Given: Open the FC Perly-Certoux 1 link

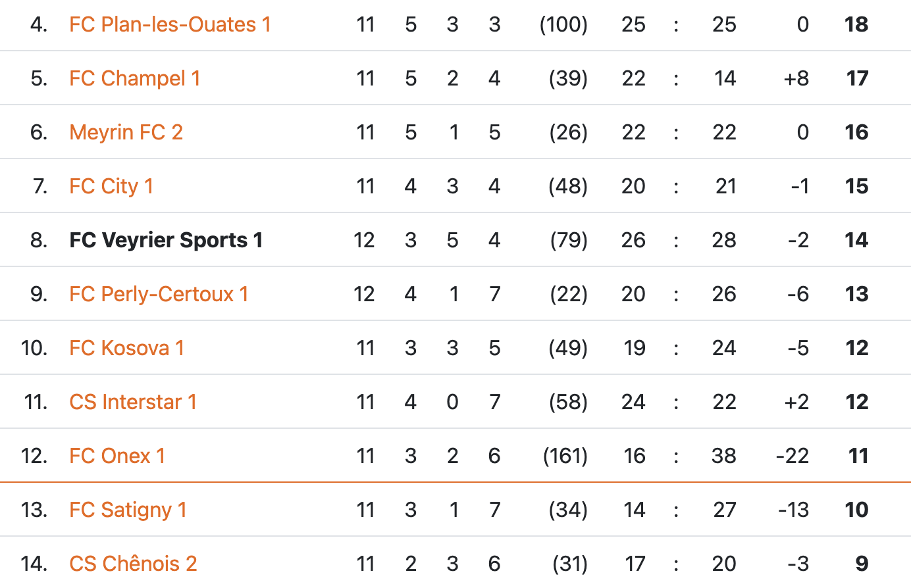Looking at the screenshot, I should (x=159, y=295).
